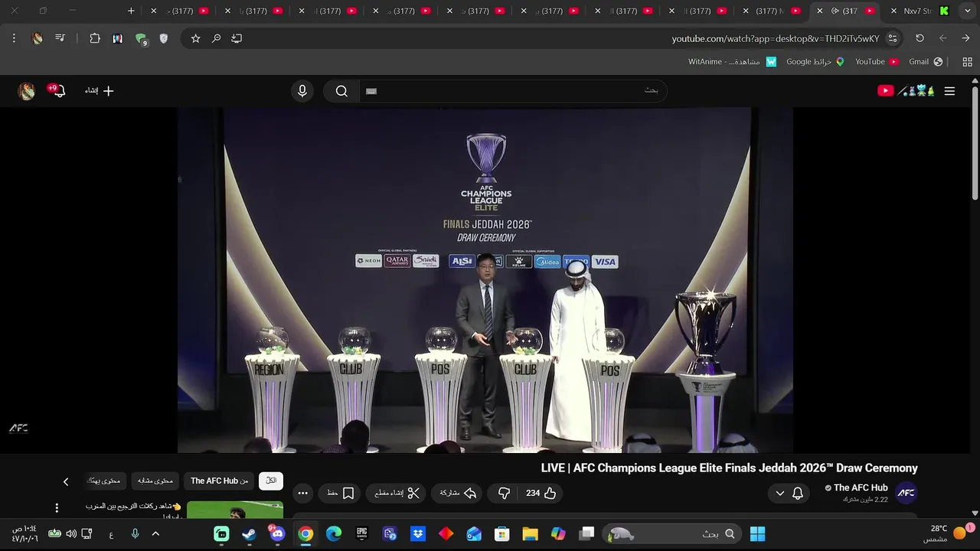Open options menu of suggested video
Viewport: 980px width, 551px height.
(x=56, y=508)
